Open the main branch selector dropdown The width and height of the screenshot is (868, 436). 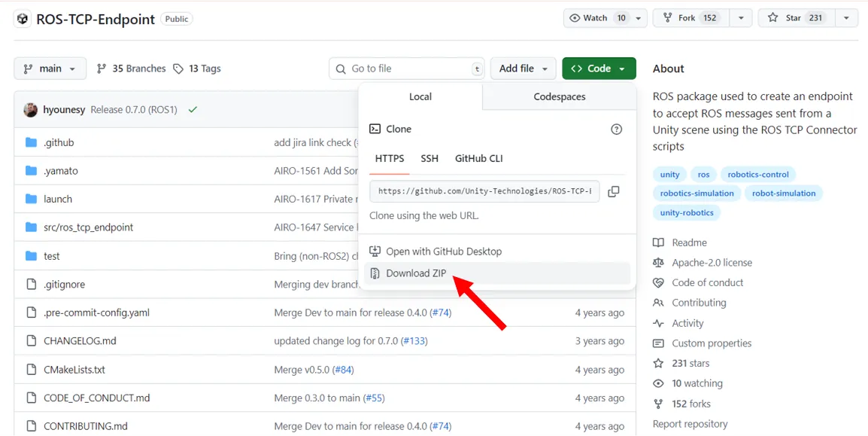[50, 69]
